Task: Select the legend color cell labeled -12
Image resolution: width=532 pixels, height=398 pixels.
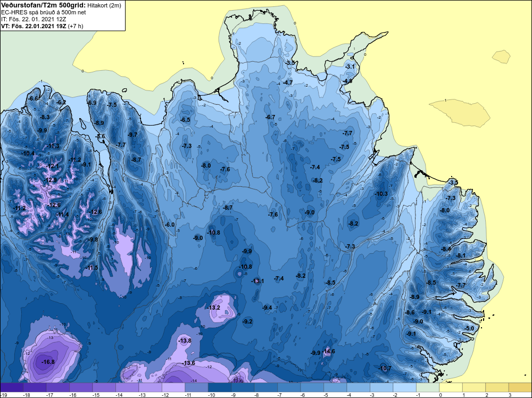Action: 173,387
